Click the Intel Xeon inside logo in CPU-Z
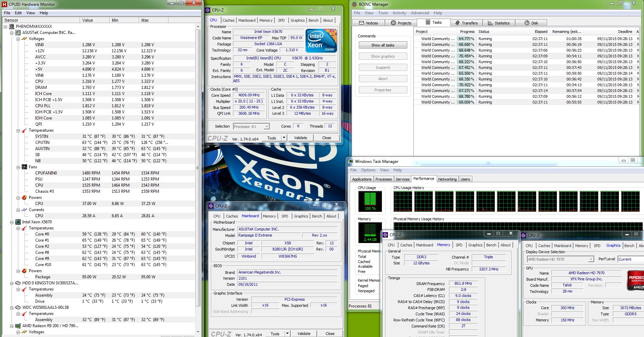 coord(321,41)
